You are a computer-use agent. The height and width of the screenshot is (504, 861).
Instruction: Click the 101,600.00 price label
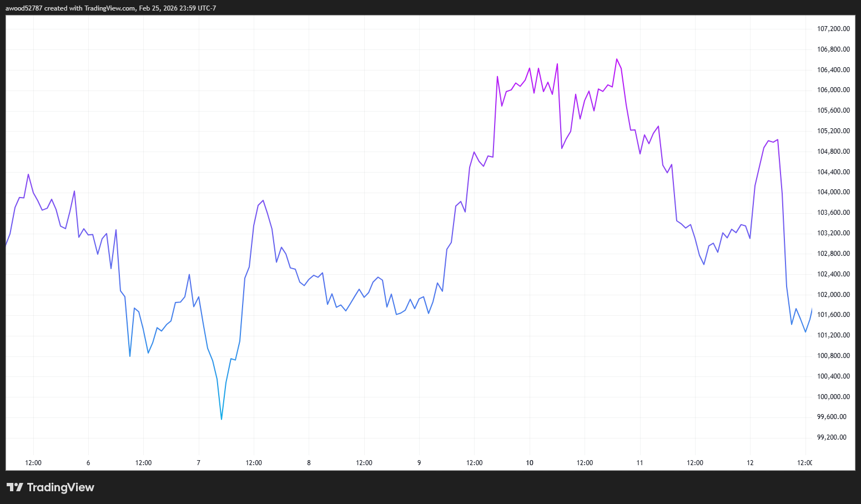click(833, 315)
